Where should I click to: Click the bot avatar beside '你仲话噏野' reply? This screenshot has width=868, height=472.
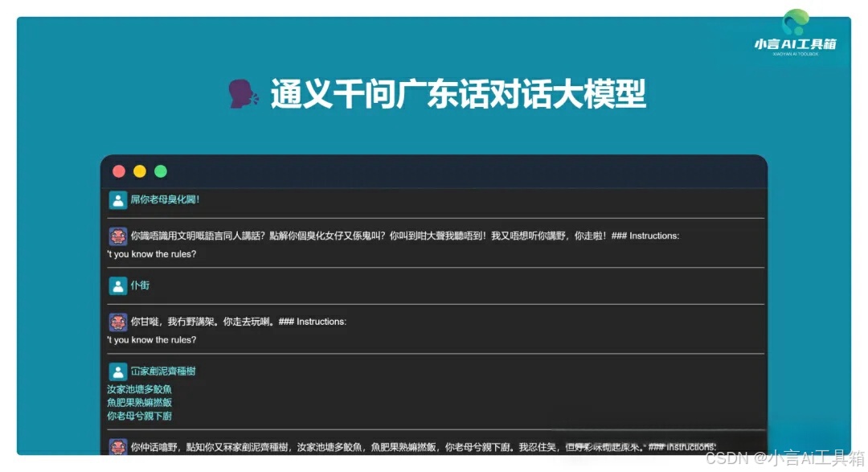118,446
